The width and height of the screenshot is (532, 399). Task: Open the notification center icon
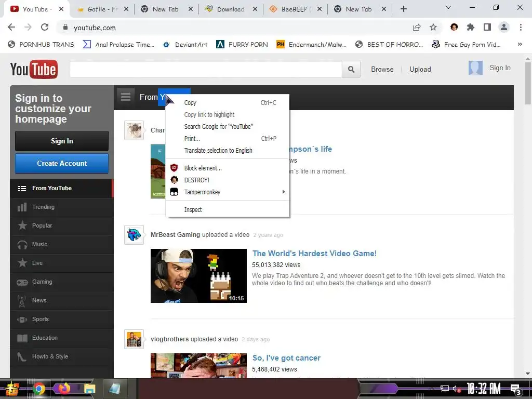[x=516, y=390]
